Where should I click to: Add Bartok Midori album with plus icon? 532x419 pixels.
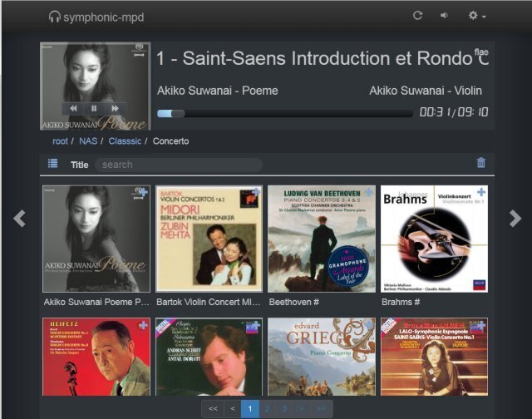(255, 192)
